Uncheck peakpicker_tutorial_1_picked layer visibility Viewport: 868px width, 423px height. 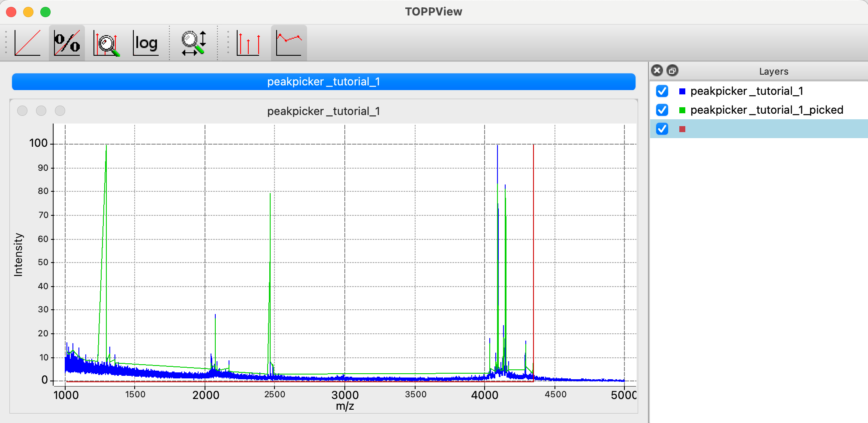point(662,110)
